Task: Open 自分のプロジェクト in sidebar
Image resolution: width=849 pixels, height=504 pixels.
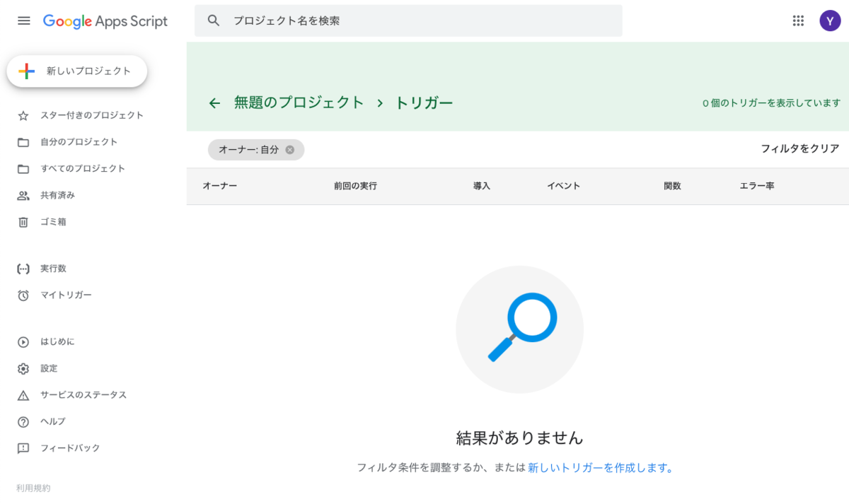Action: click(x=76, y=141)
